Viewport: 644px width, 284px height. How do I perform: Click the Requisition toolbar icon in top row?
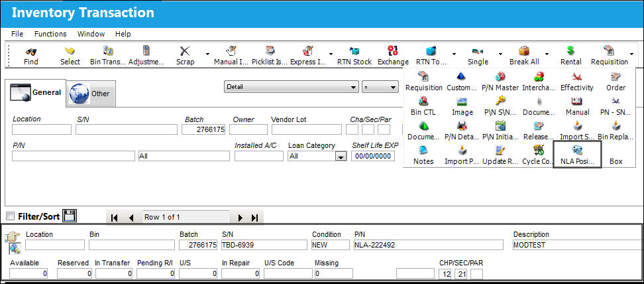pos(609,51)
